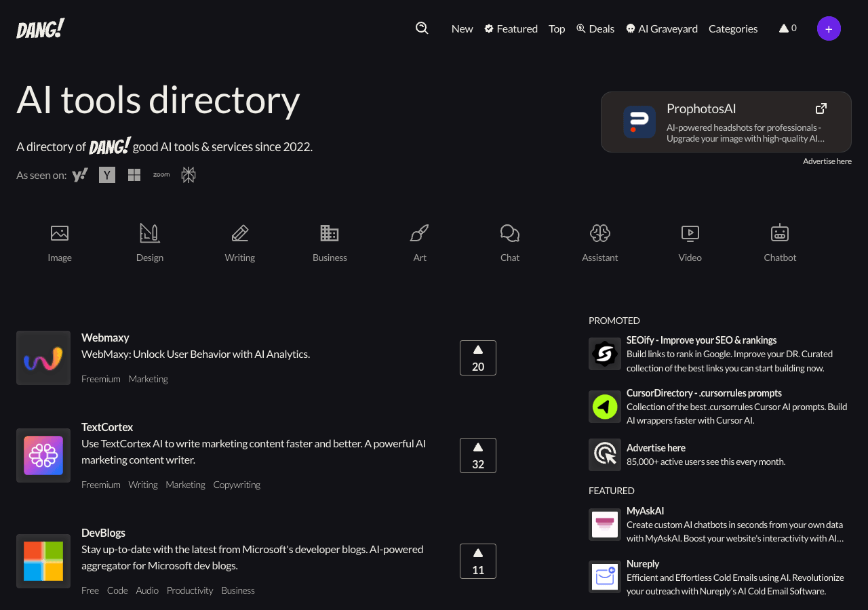Click Marketing tag under TextCortex
The height and width of the screenshot is (610, 868).
pos(185,485)
